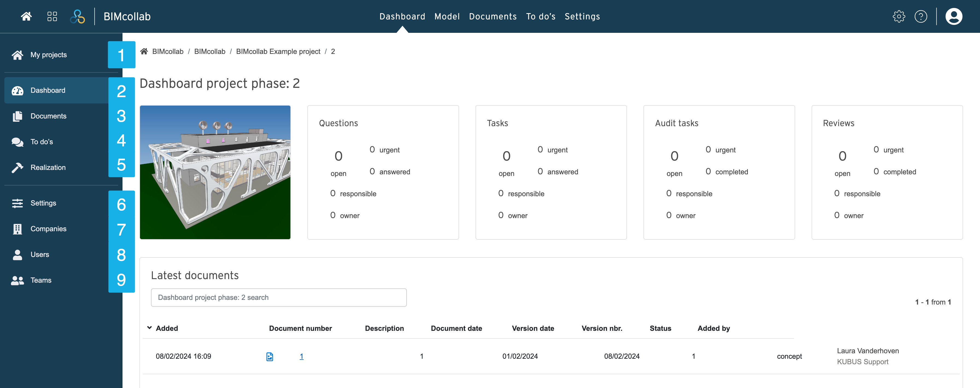
Task: Open the help question mark icon
Action: coord(921,16)
